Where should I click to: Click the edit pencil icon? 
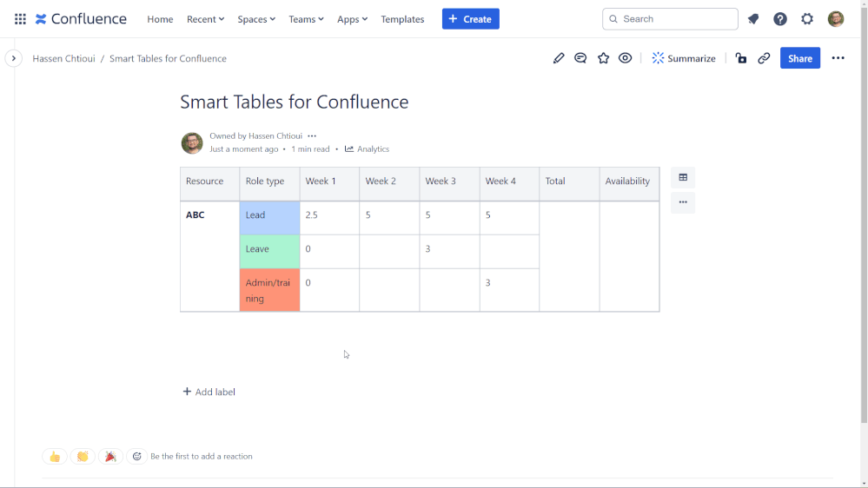[x=559, y=58]
